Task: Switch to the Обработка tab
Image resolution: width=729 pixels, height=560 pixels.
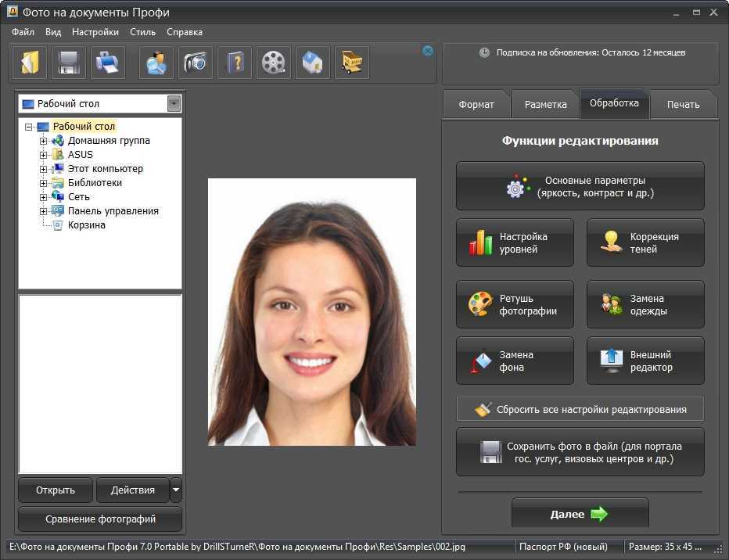Action: [614, 103]
